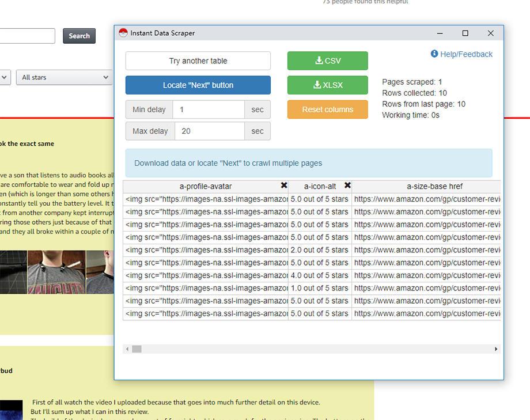Image resolution: width=530 pixels, height=420 pixels.
Task: Focus the Min delay input field
Action: pos(209,109)
